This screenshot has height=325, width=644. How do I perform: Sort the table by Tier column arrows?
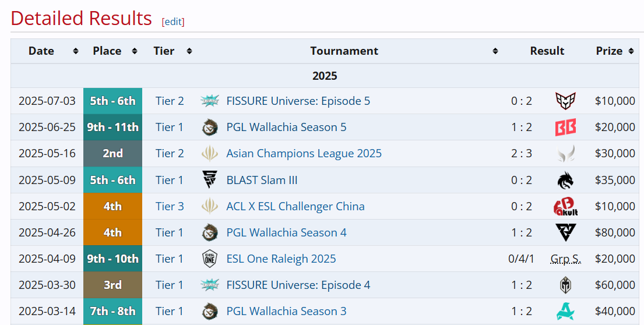[189, 51]
